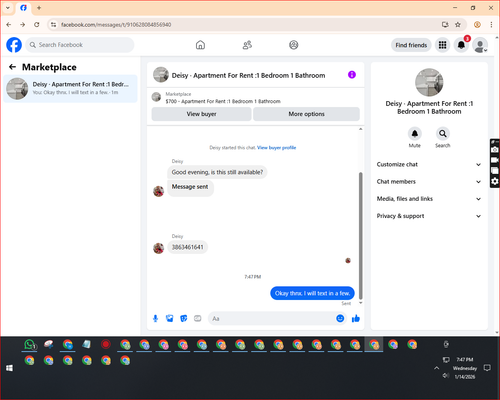The image size is (500, 400).
Task: Open the Facebook menu grid icon
Action: tap(442, 45)
